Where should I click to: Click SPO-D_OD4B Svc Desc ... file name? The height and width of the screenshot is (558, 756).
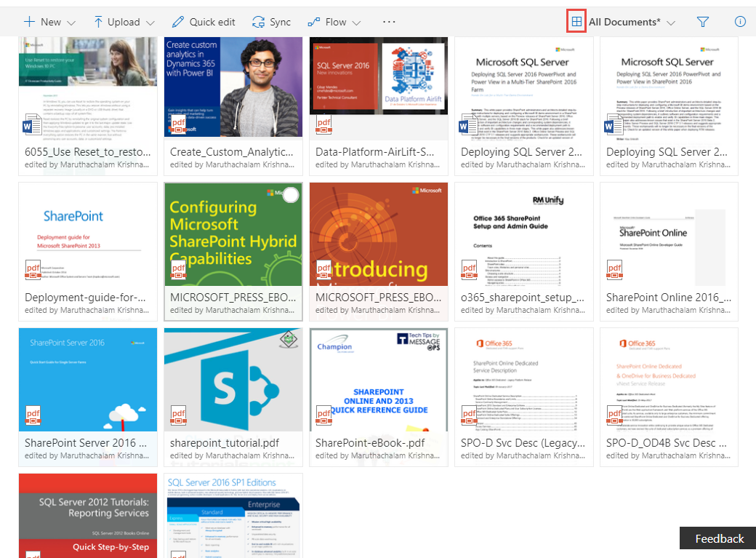point(666,442)
